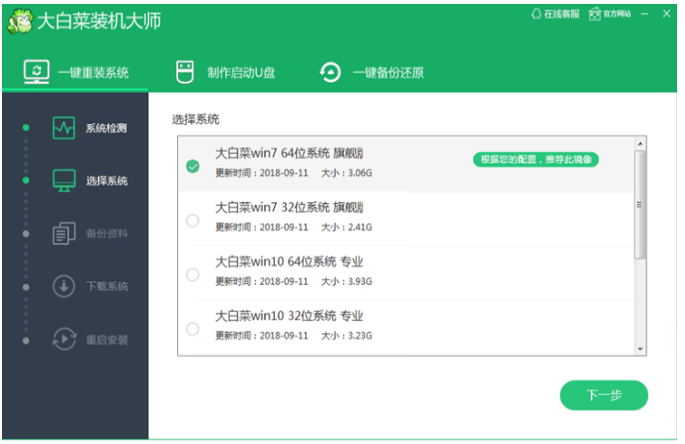Click the 官方网站 house icon
The width and height of the screenshot is (685, 444).
click(x=595, y=14)
